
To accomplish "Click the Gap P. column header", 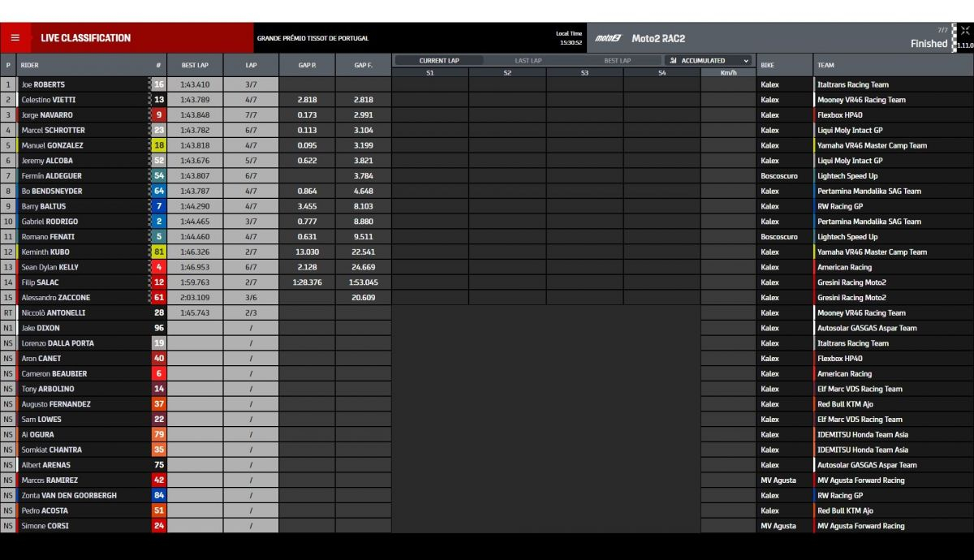I will coord(307,65).
